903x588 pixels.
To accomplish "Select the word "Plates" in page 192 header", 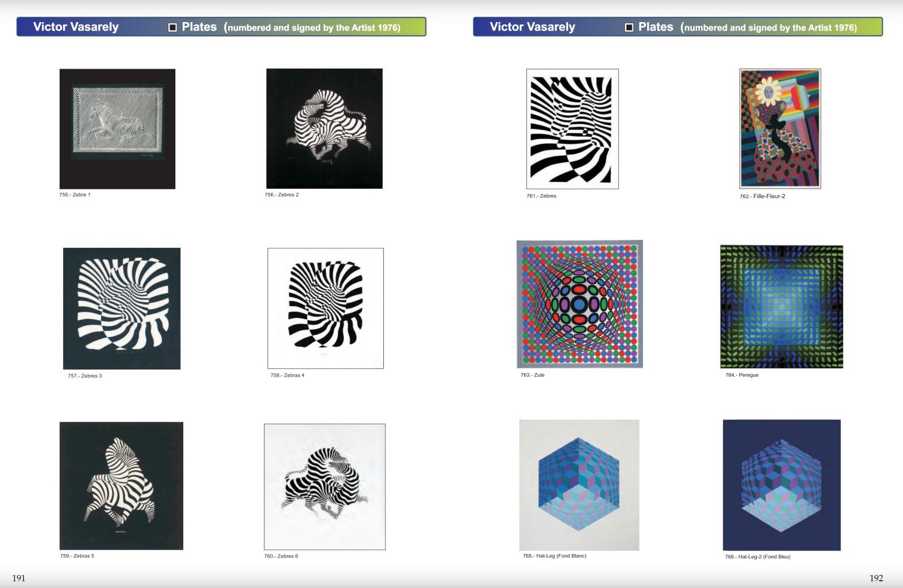I will point(656,27).
